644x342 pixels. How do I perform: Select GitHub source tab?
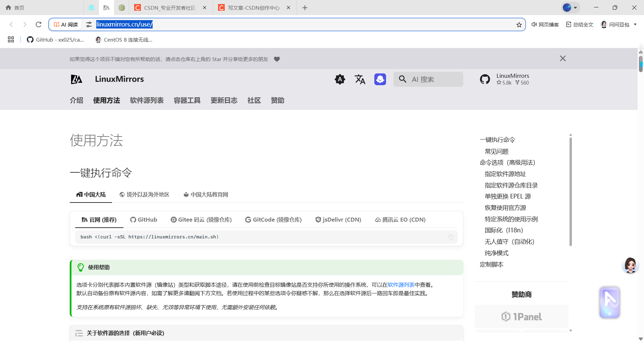pos(144,220)
